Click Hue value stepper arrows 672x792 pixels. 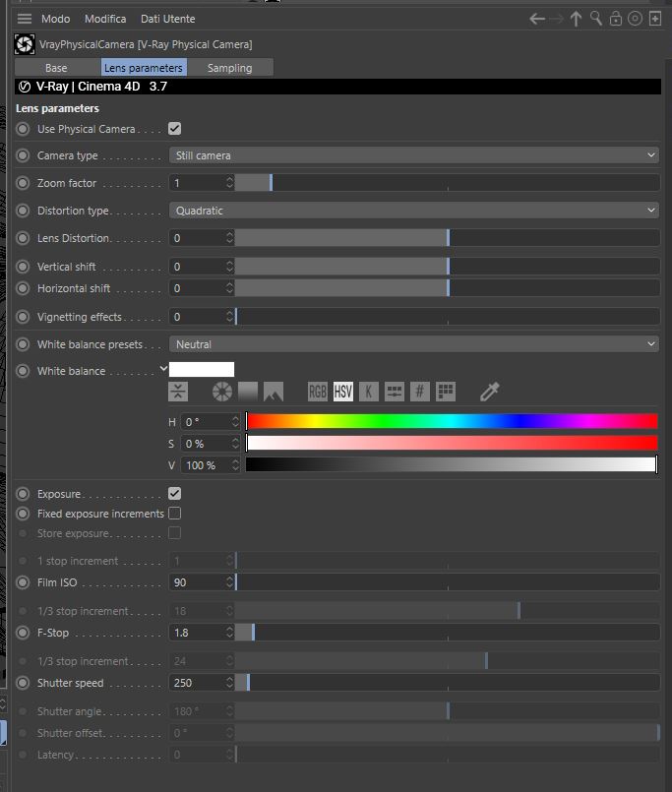point(235,421)
